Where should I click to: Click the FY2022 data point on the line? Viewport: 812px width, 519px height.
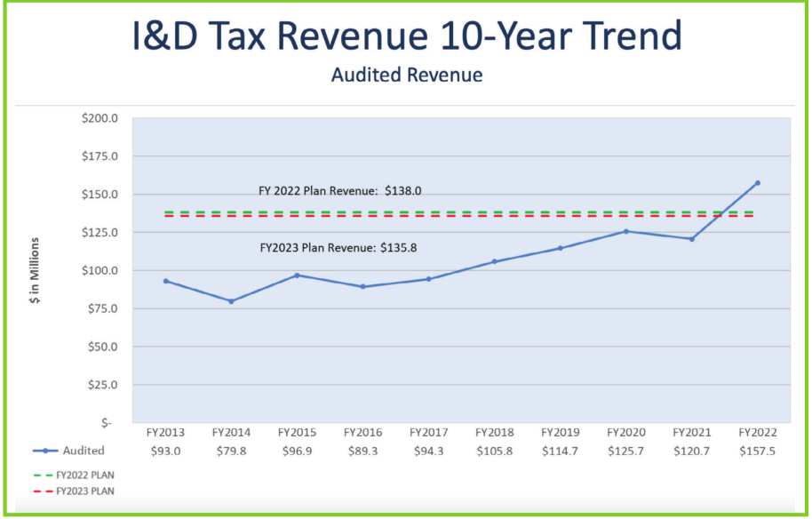pos(758,183)
